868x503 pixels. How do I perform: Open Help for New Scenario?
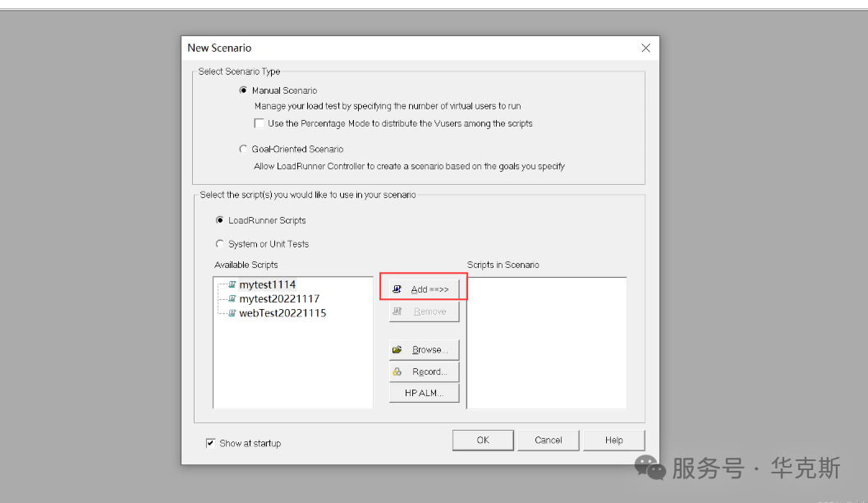[614, 440]
